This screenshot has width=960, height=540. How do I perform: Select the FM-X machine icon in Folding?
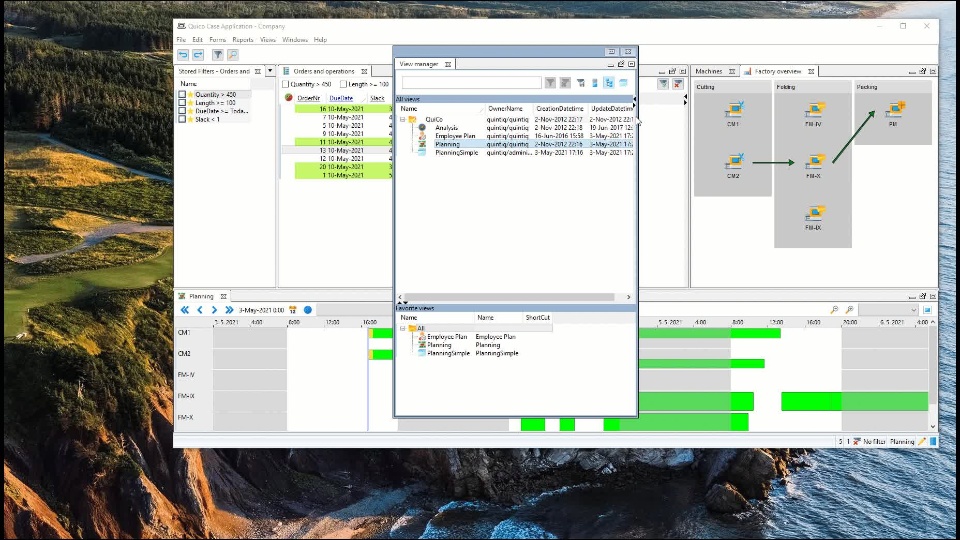(x=814, y=162)
